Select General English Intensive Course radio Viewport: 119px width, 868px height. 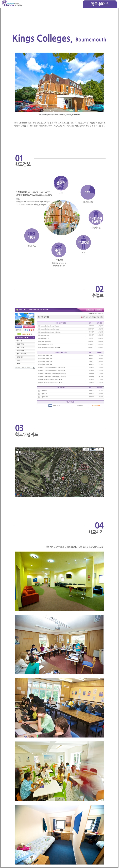[x=39, y=329]
